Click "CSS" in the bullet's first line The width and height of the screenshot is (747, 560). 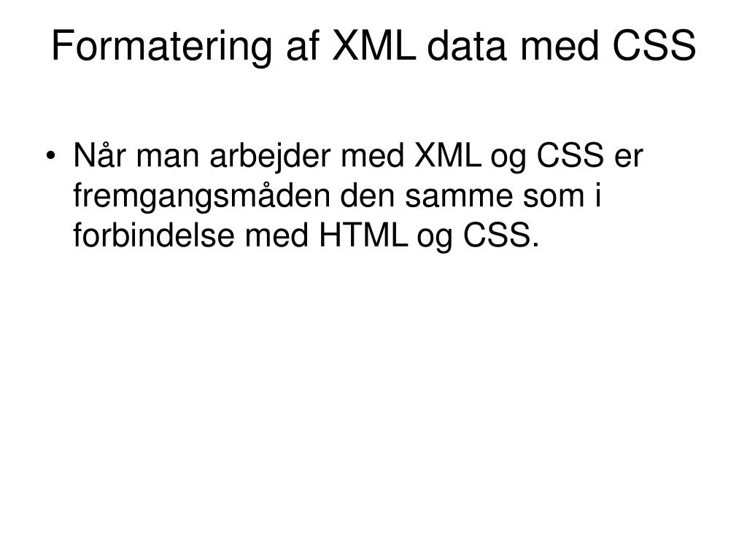click(x=564, y=157)
